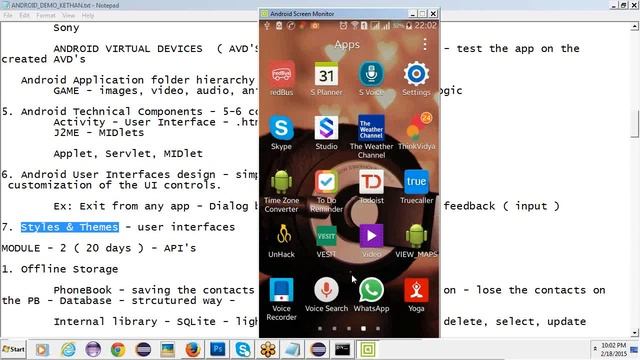Click the "Applet, Servlet, MIDlet" line
This screenshot has height=360, width=640.
128,154
